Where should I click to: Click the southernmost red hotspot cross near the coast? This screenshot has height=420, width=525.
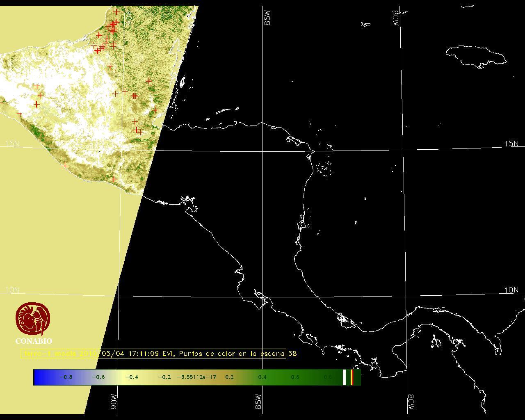point(114,179)
